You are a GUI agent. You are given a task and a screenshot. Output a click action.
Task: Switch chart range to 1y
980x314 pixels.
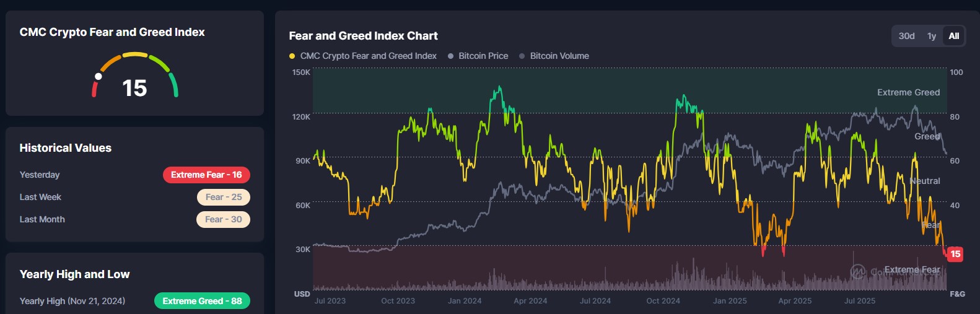click(x=931, y=36)
